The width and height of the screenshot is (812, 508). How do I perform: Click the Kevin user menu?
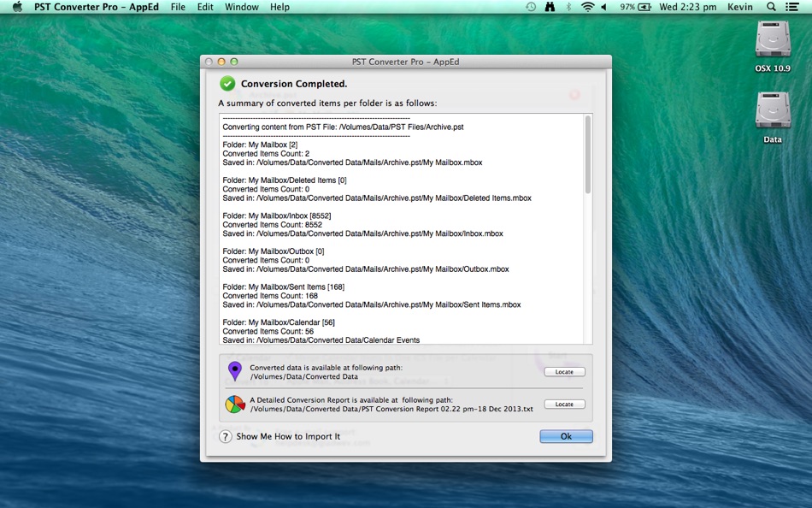tap(740, 7)
